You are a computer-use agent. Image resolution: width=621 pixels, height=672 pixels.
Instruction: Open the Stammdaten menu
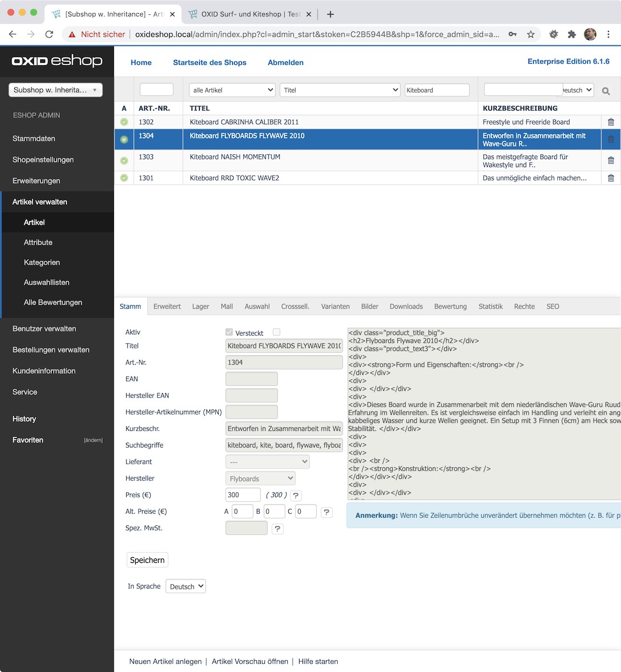(34, 138)
